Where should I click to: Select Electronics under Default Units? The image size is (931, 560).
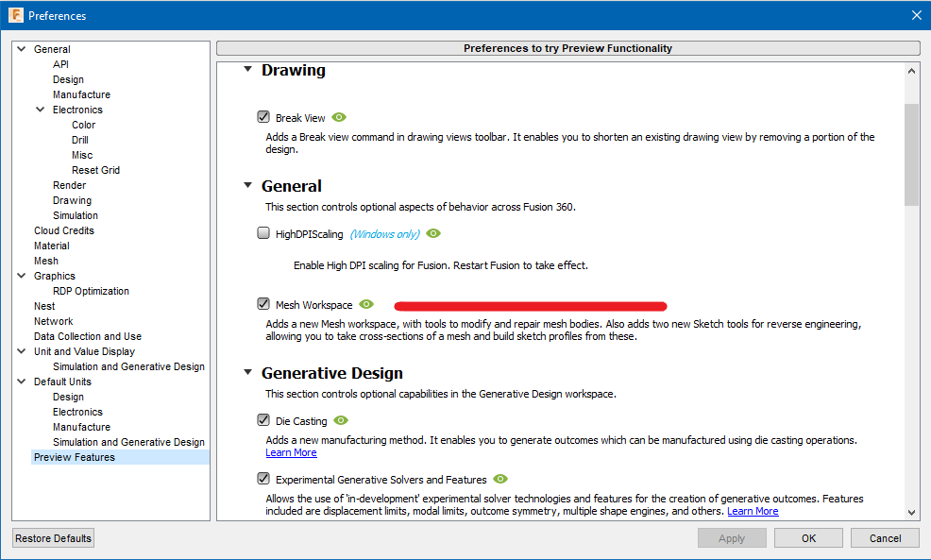coord(77,412)
